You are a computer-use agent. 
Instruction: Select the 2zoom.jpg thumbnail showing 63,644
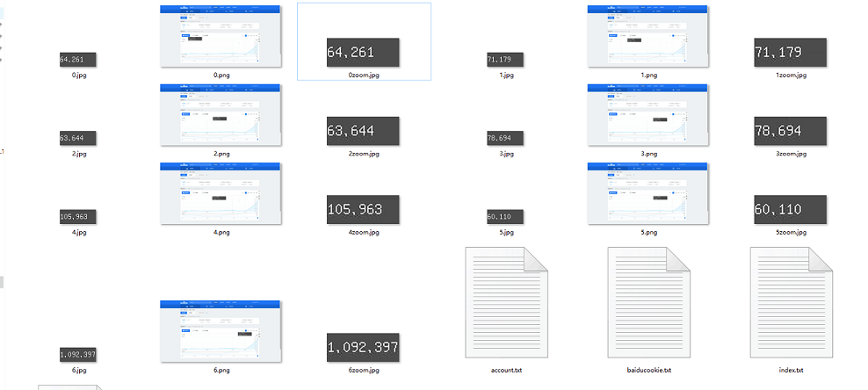(363, 132)
